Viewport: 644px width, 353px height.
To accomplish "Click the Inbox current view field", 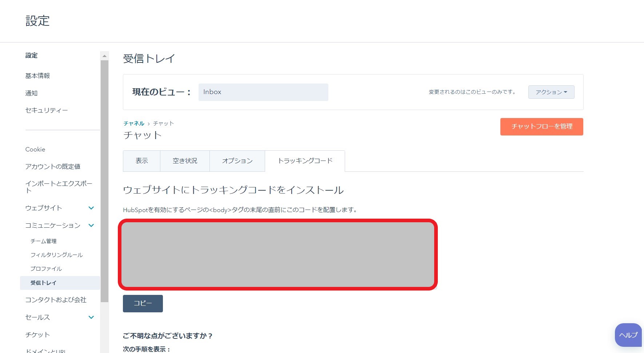I will (x=263, y=92).
